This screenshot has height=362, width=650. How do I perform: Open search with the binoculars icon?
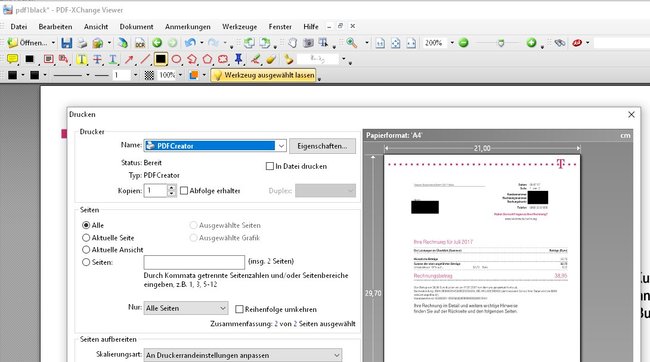point(560,43)
